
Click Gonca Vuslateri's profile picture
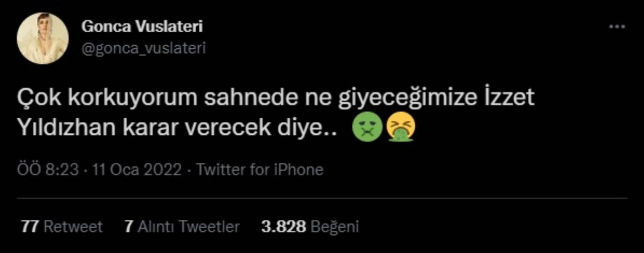43,39
